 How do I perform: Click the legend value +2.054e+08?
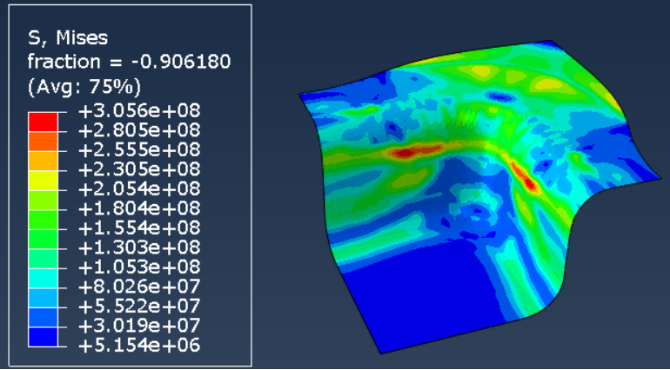click(x=139, y=189)
